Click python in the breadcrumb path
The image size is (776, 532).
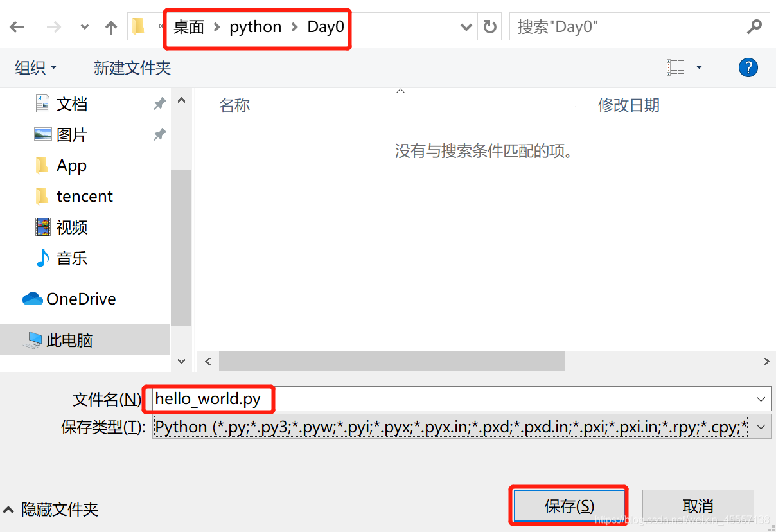[x=255, y=26]
